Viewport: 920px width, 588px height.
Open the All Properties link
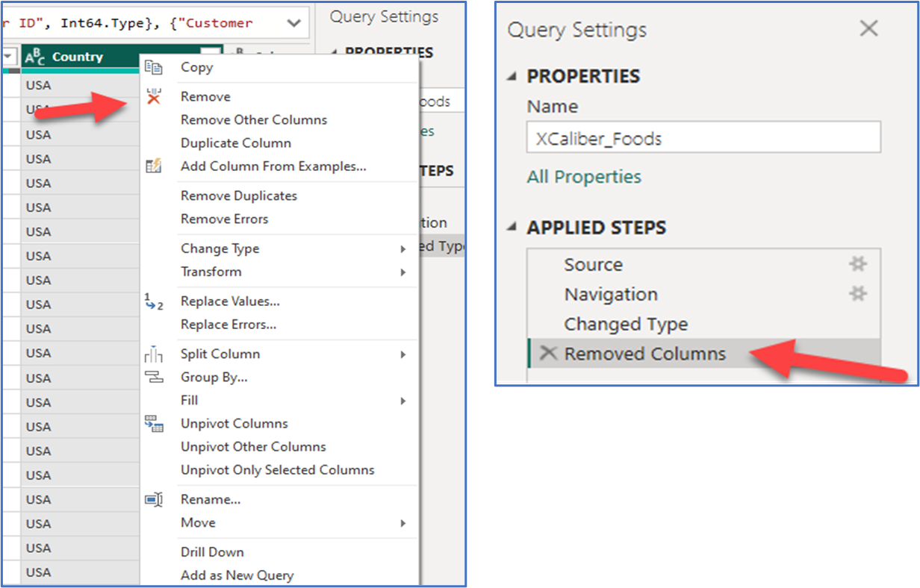pos(584,177)
